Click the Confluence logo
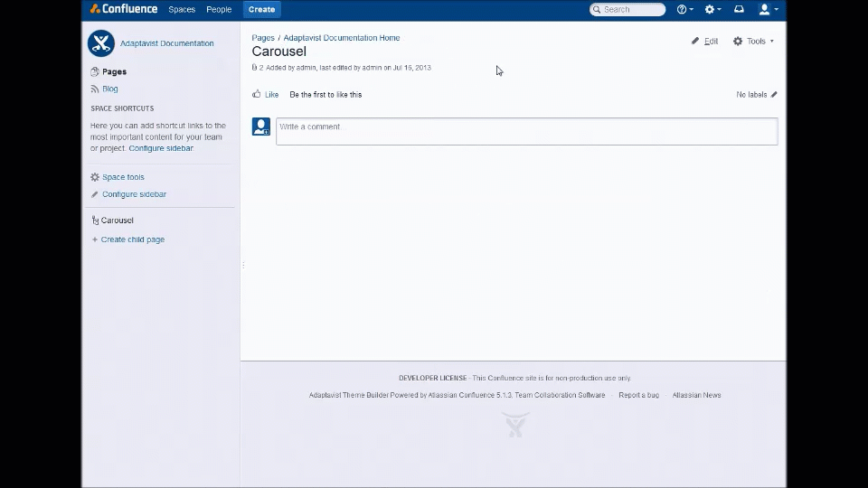This screenshot has height=488, width=868. 124,9
